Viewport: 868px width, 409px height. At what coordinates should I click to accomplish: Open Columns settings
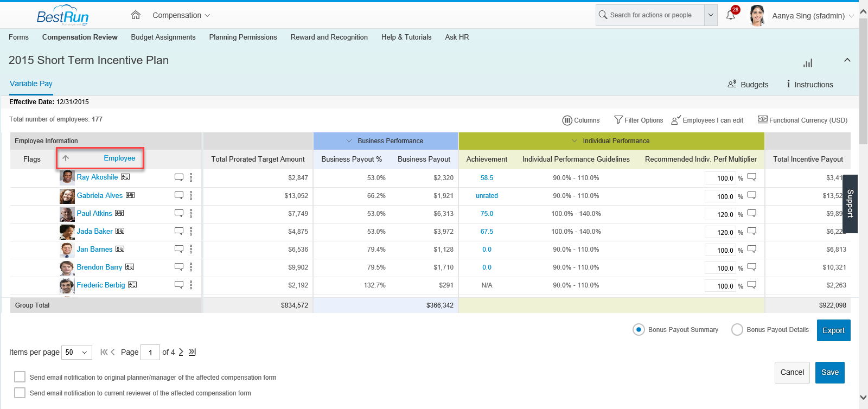pos(580,120)
